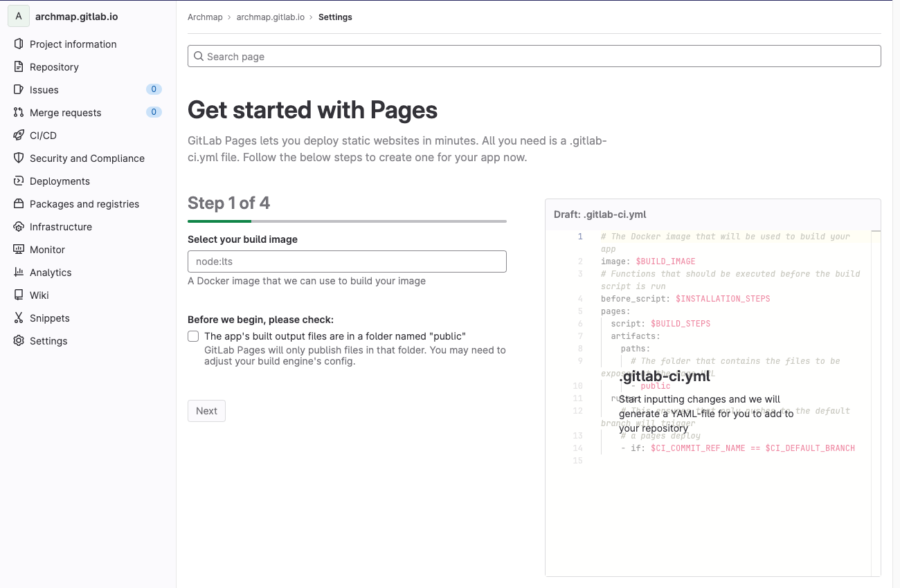Click the Merge requests count badge
Viewport: 900px width, 588px height.
click(154, 112)
